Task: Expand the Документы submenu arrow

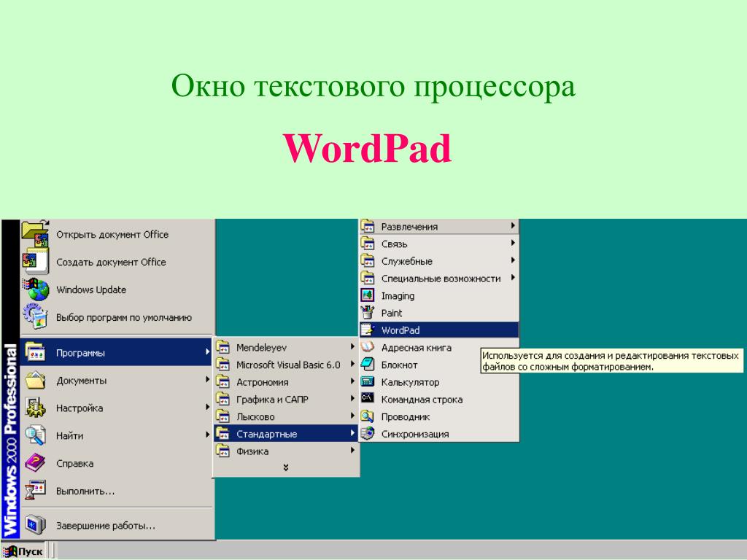Action: pos(207,379)
